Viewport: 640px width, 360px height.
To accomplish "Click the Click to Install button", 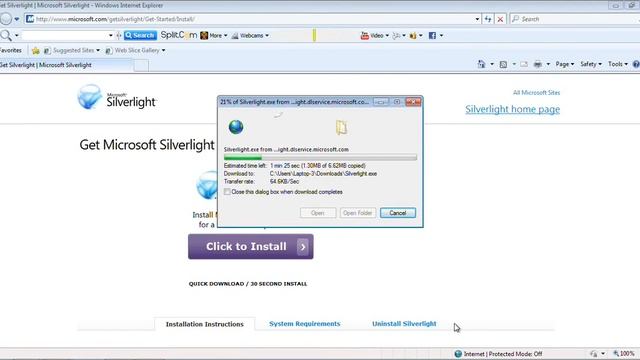I will pos(251,247).
